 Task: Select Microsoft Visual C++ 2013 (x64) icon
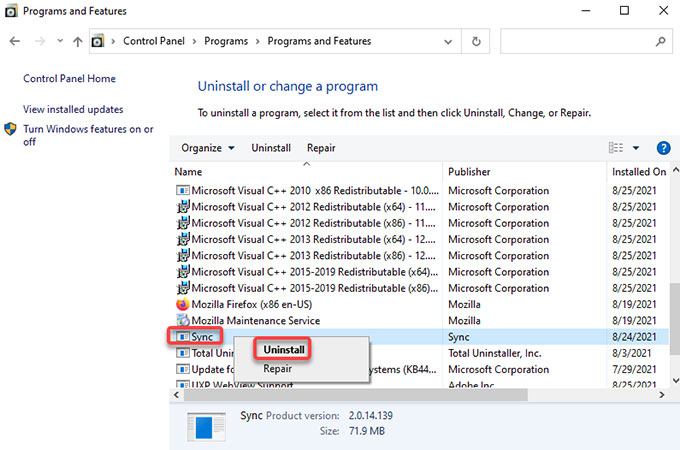pyautogui.click(x=183, y=239)
